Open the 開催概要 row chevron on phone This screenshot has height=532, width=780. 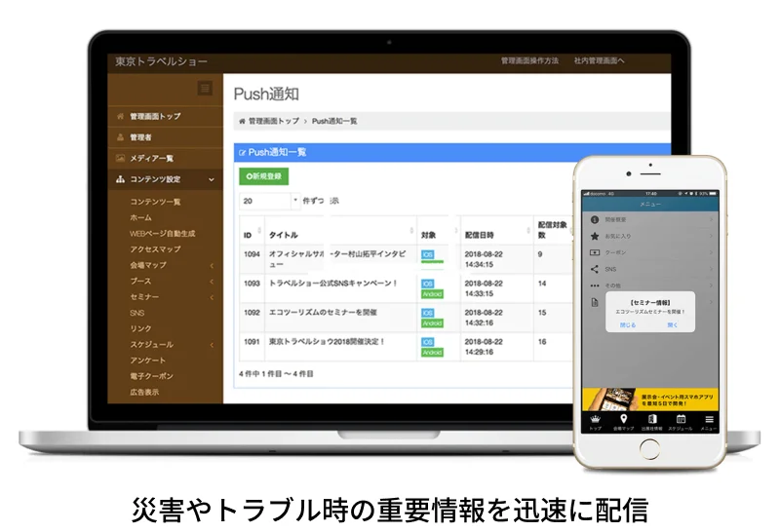(711, 219)
